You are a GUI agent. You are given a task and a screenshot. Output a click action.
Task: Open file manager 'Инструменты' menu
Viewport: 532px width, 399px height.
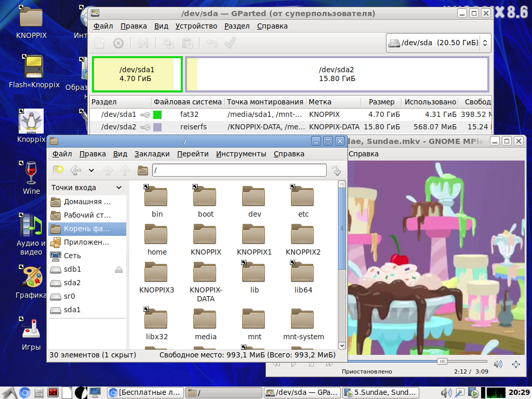241,154
